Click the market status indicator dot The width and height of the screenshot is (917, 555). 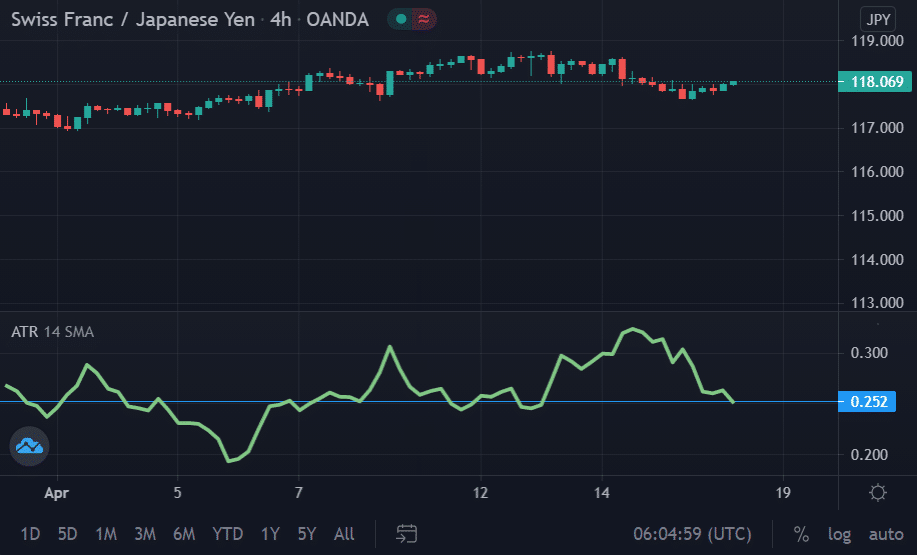tap(401, 19)
